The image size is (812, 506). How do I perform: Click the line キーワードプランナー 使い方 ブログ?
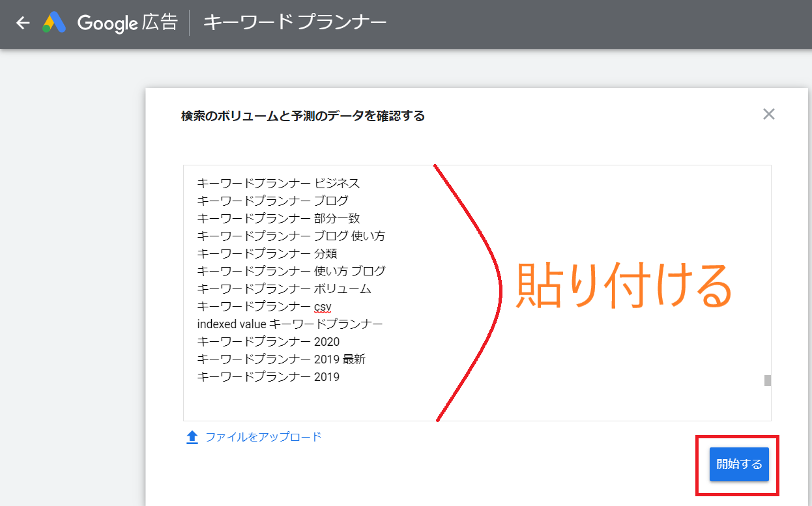pyautogui.click(x=291, y=271)
